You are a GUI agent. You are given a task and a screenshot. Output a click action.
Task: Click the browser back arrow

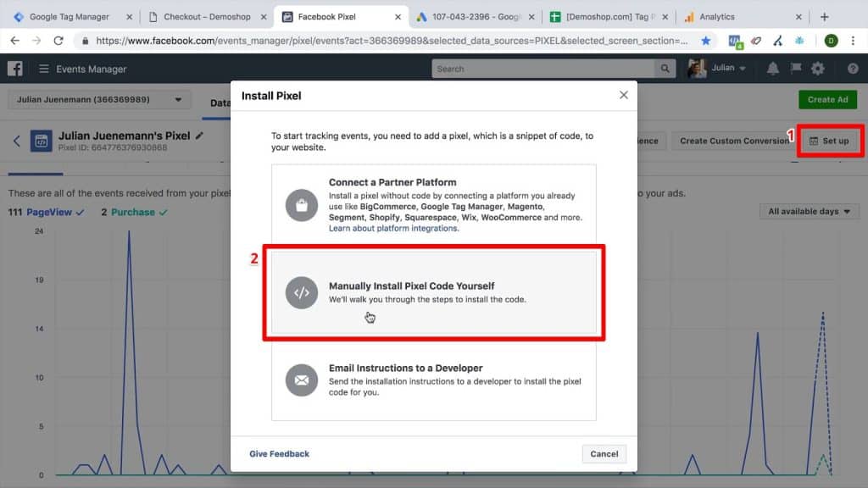(15, 41)
